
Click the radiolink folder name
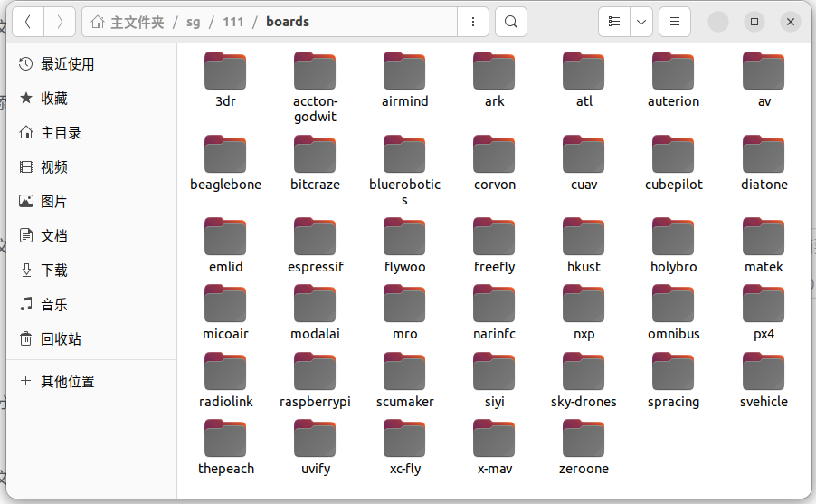225,402
